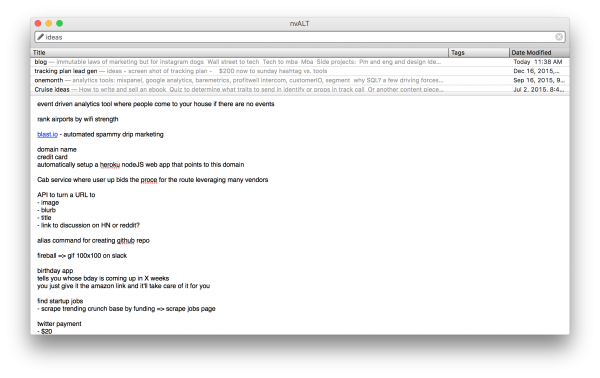Click the green zoom window button
The width and height of the screenshot is (600, 378).
click(x=59, y=23)
